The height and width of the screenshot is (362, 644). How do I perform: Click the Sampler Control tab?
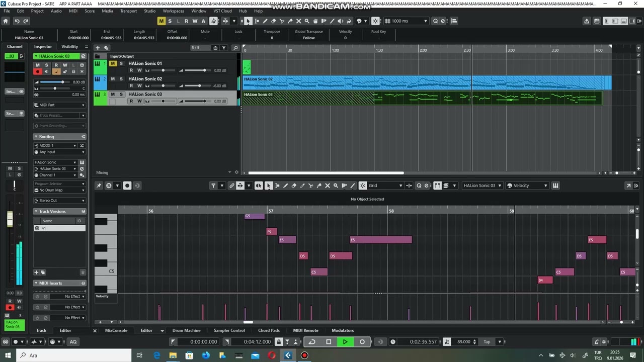(229, 330)
